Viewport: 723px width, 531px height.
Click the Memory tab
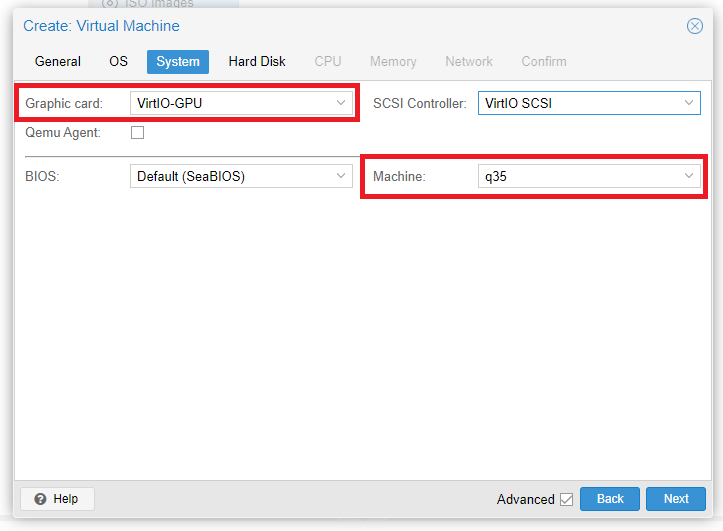pos(393,61)
